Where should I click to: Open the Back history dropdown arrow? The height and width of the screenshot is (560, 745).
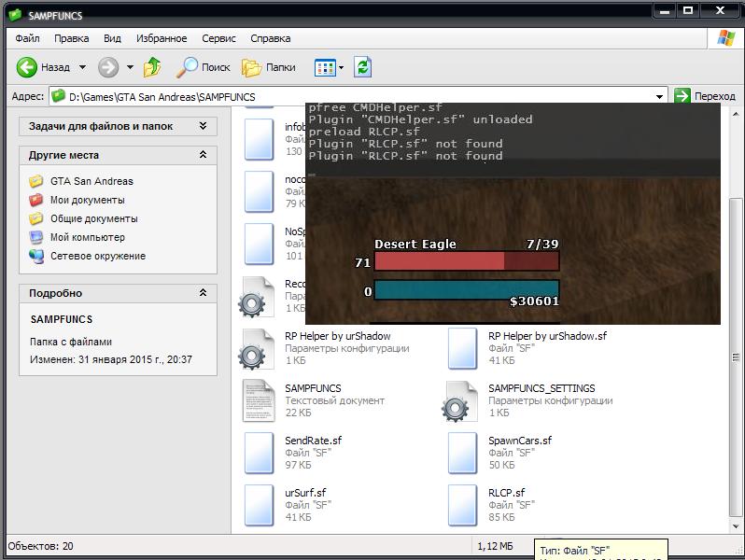click(82, 67)
